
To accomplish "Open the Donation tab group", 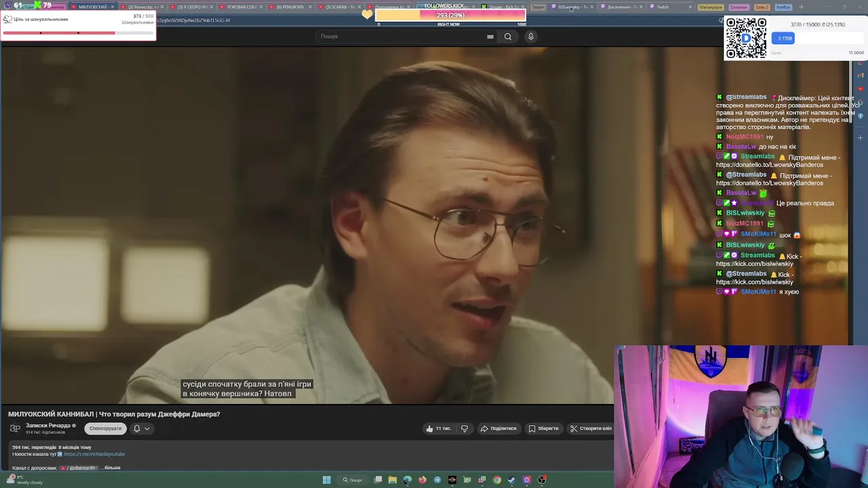I will pos(739,7).
